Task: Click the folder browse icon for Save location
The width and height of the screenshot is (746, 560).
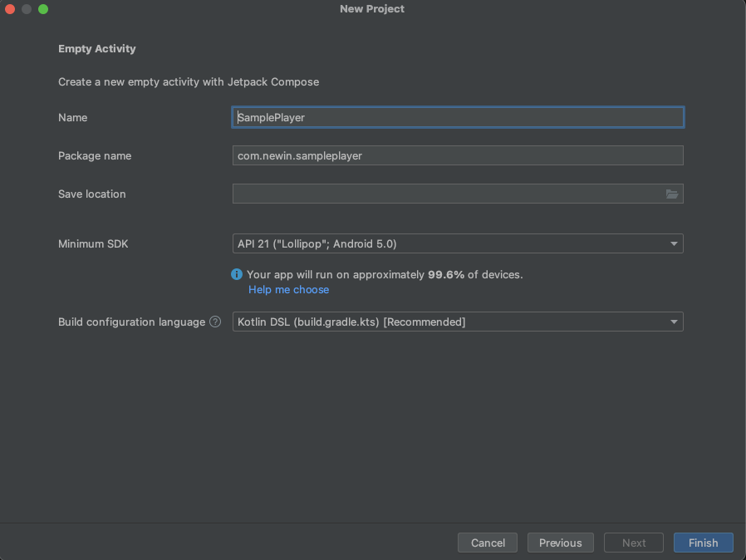Action: point(672,194)
